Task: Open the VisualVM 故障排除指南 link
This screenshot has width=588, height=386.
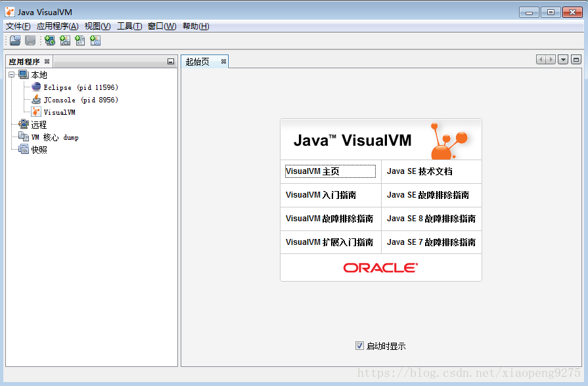Action: click(330, 219)
